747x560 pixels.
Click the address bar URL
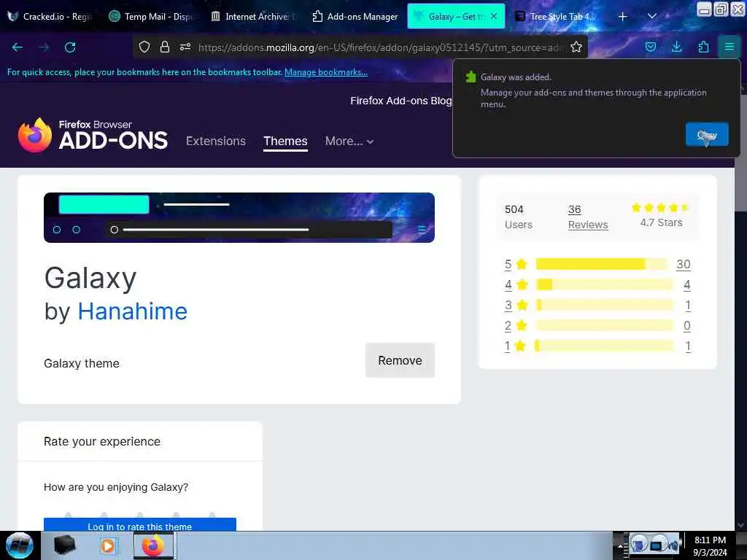(381, 47)
